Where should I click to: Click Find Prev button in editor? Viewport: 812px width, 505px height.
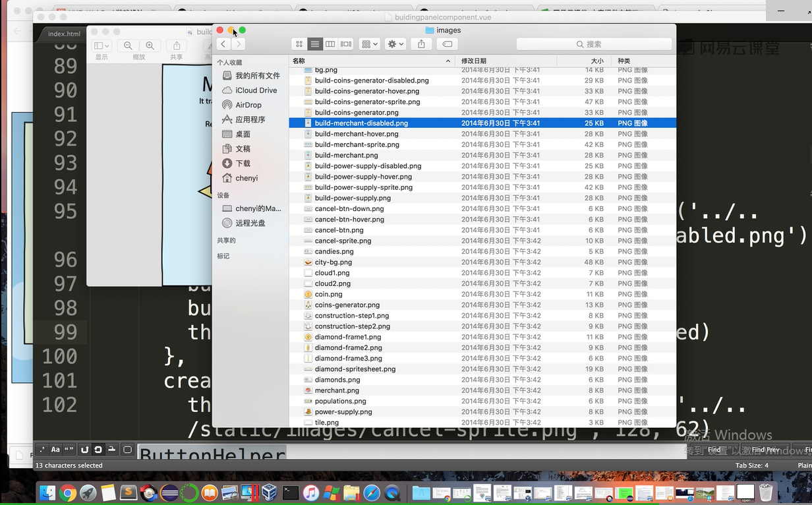click(765, 450)
